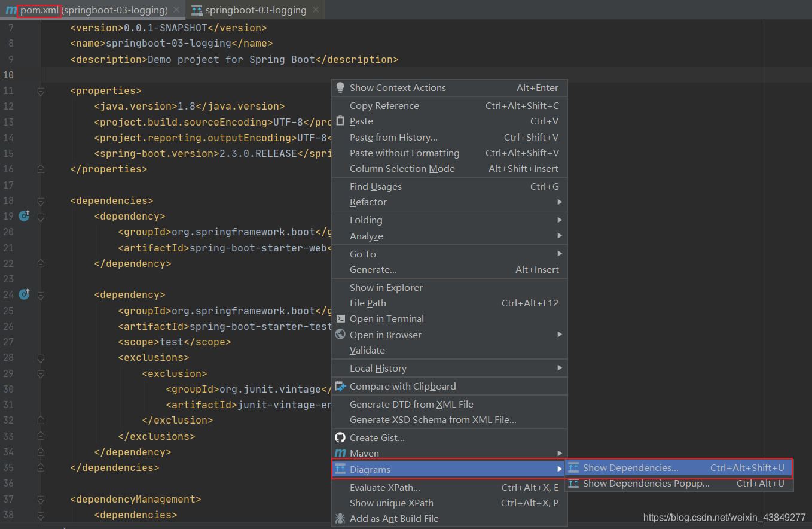This screenshot has height=529, width=812.
Task: Click the Maven icon in the context menu
Action: click(x=340, y=454)
